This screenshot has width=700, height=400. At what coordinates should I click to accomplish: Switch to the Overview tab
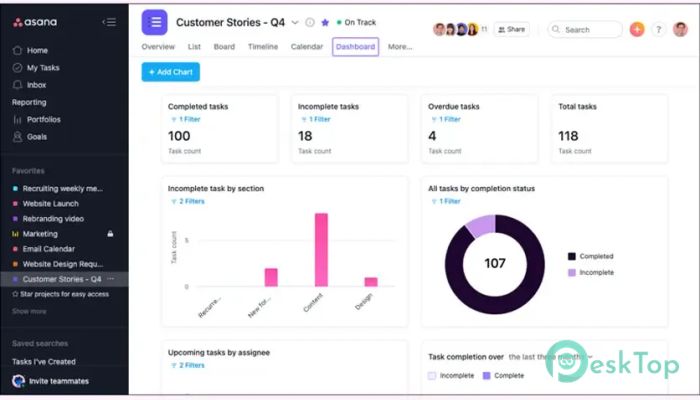[158, 46]
